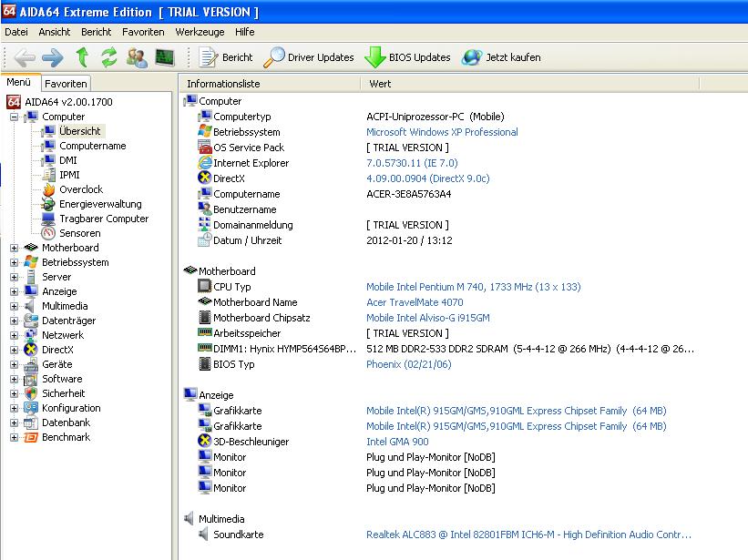
Task: Select Overclock flame icon entry
Action: coord(48,189)
